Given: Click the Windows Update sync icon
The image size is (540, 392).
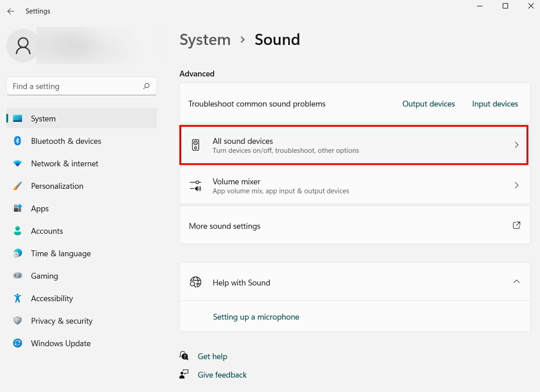Looking at the screenshot, I should [x=18, y=343].
